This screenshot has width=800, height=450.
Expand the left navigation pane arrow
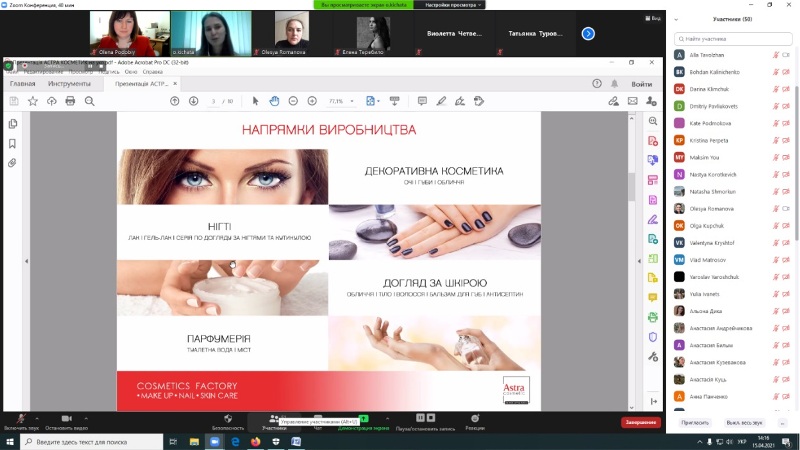coord(27,261)
